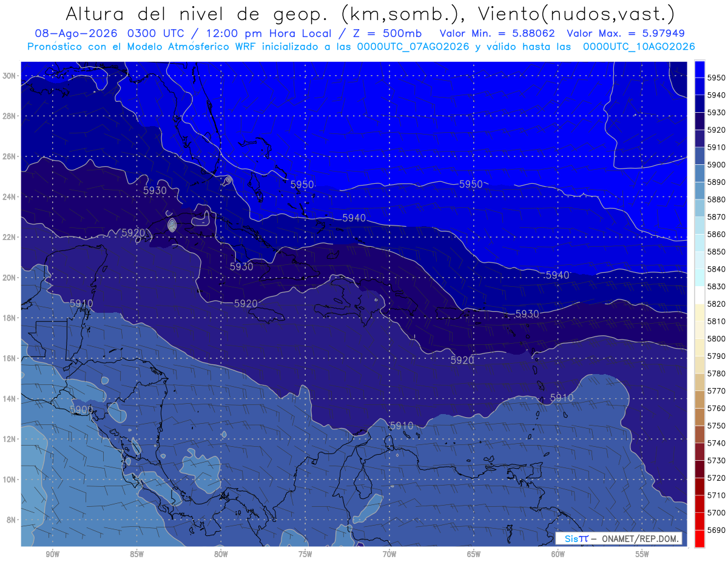Click the '55W' longitude axis label
728x562 pixels.
click(x=642, y=554)
